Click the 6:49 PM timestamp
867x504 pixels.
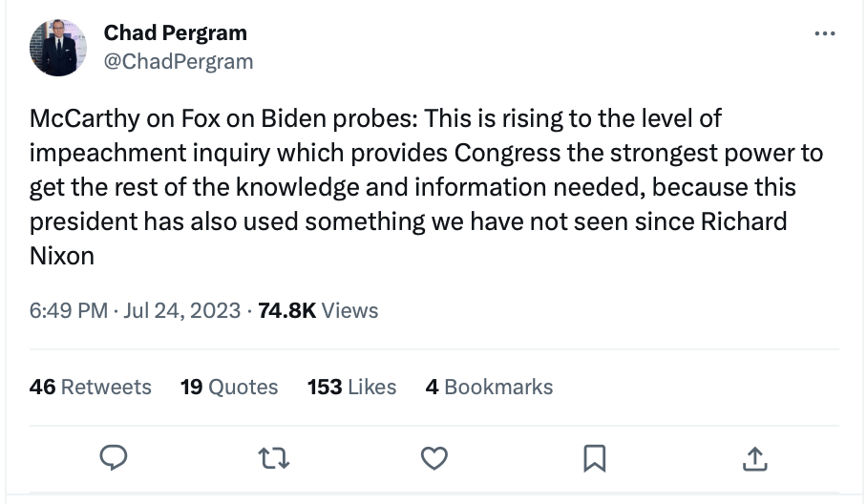tap(68, 310)
